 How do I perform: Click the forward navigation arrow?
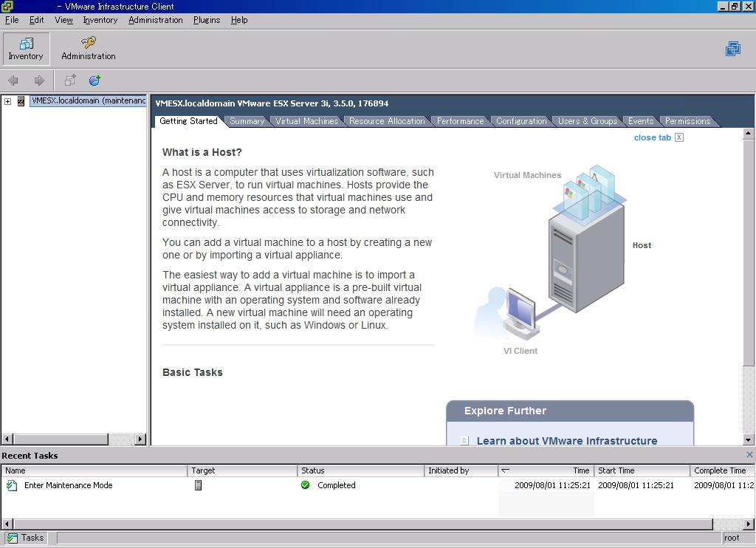pyautogui.click(x=39, y=81)
